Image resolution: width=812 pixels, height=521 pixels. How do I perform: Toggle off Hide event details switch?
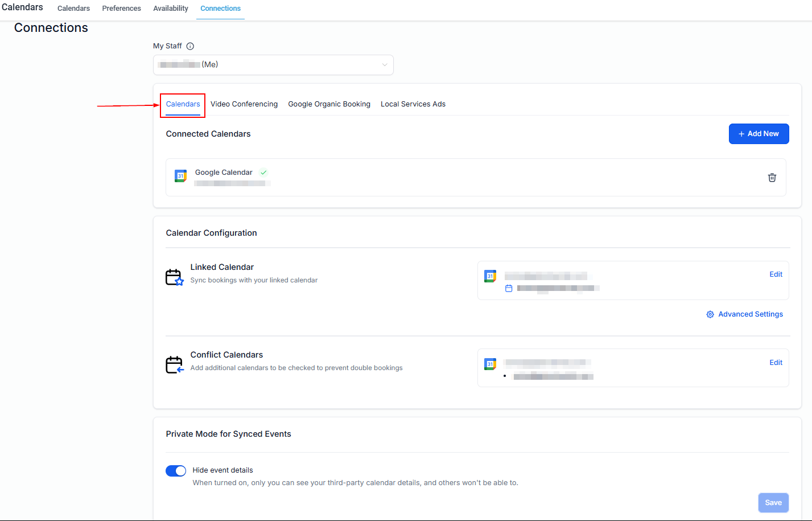pos(176,471)
